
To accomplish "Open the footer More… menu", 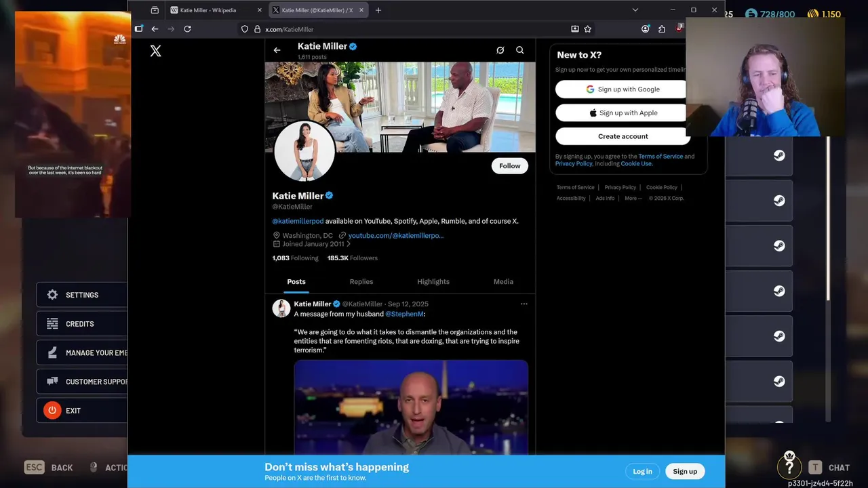I will tap(633, 198).
